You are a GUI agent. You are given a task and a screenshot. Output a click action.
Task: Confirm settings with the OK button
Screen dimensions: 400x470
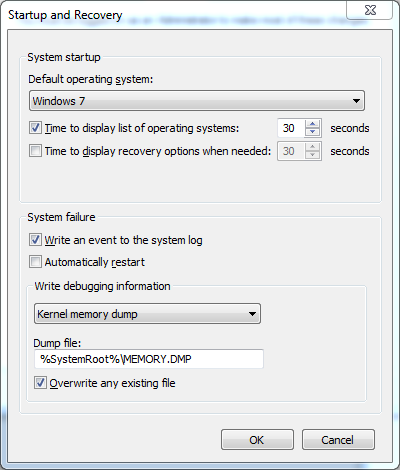click(257, 440)
